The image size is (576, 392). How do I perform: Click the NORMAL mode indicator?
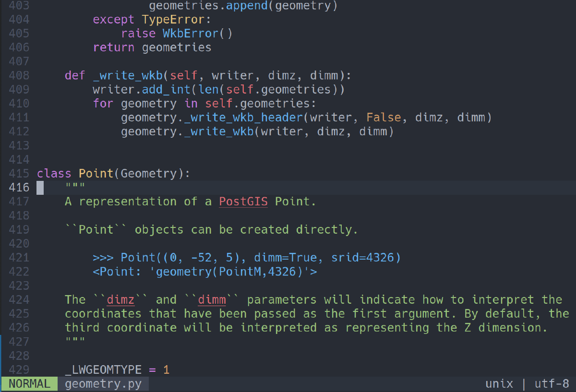(29, 384)
